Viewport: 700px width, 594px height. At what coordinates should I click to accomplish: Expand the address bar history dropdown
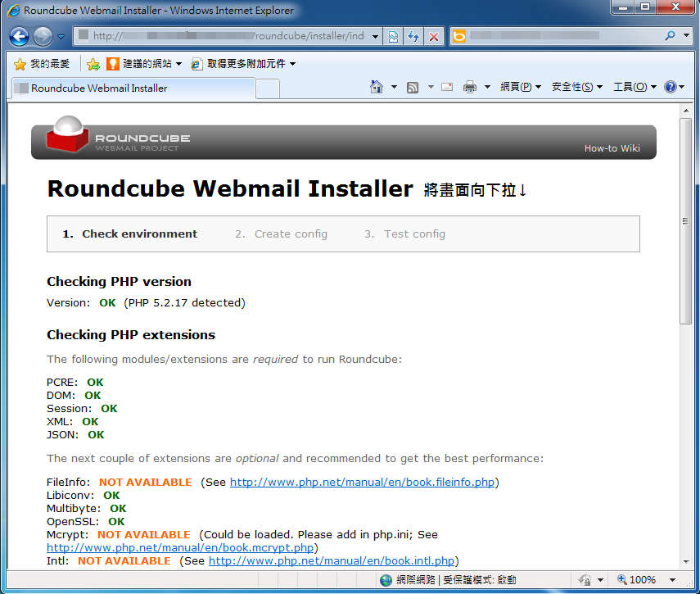pos(376,36)
